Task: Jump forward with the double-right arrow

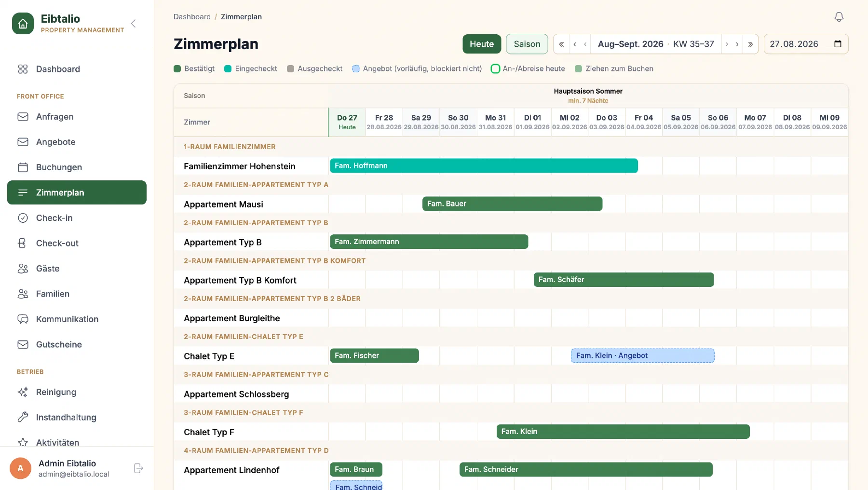Action: pyautogui.click(x=750, y=44)
